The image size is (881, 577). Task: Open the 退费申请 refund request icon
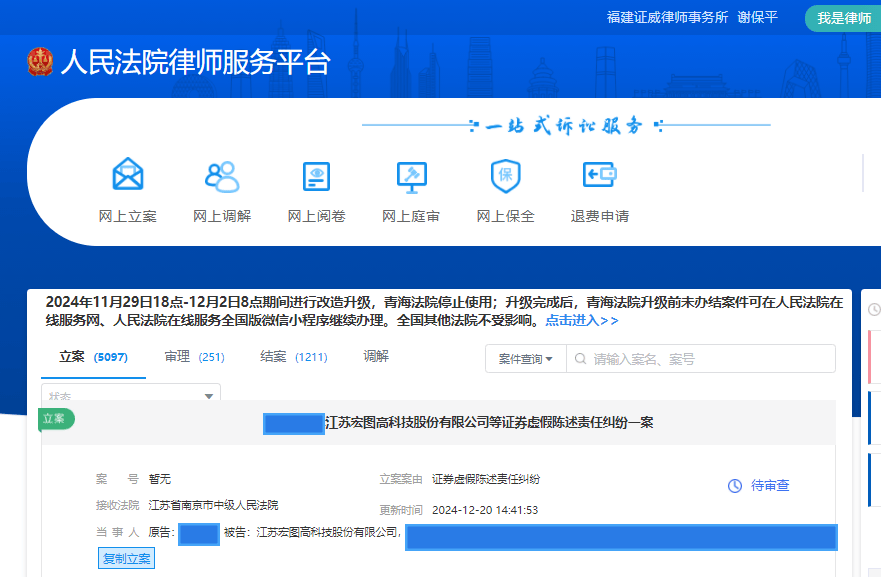pos(600,175)
